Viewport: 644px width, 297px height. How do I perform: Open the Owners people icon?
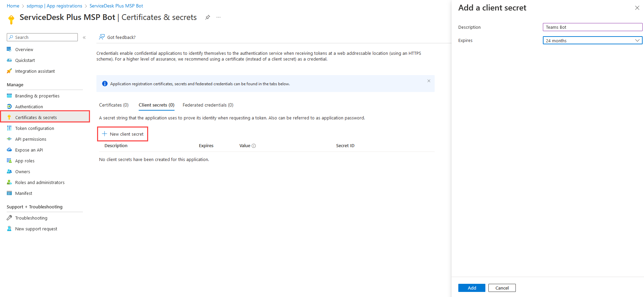pyautogui.click(x=9, y=172)
